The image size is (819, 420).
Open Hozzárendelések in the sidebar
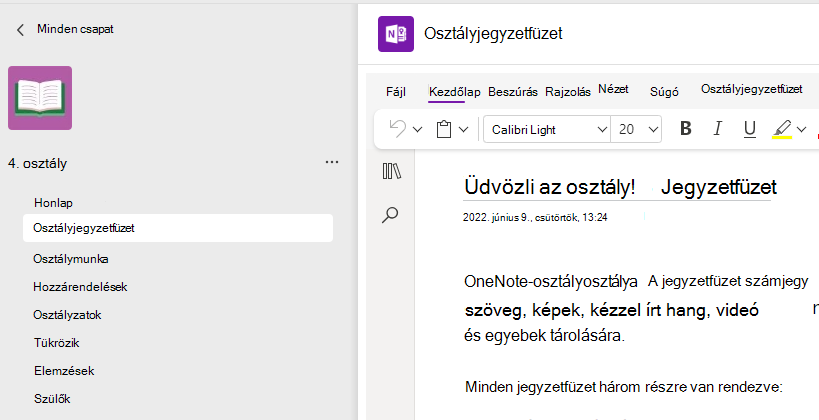(80, 287)
